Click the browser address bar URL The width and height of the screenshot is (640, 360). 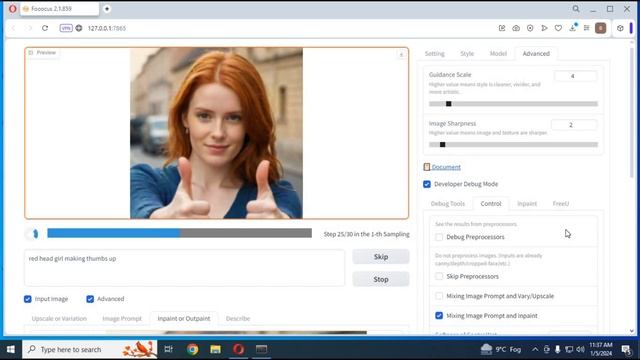(x=107, y=28)
